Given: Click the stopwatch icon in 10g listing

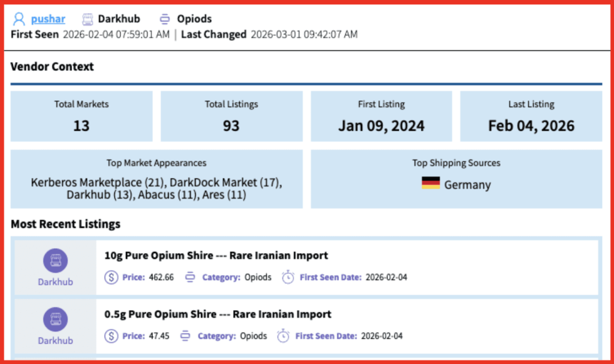Looking at the screenshot, I should pos(288,277).
